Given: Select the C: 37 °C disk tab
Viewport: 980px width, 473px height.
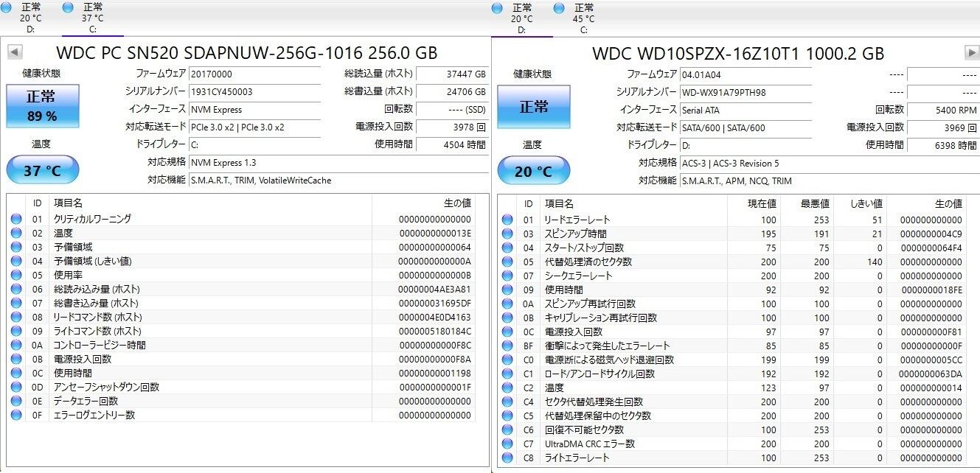Looking at the screenshot, I should [92, 18].
